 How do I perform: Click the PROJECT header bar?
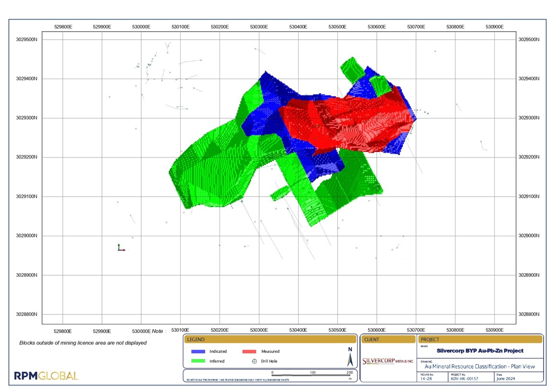pyautogui.click(x=479, y=340)
